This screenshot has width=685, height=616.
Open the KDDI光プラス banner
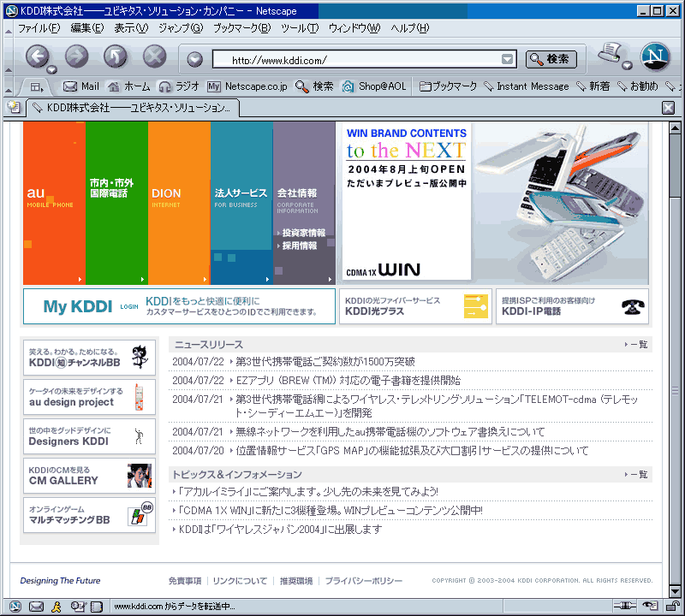click(415, 306)
